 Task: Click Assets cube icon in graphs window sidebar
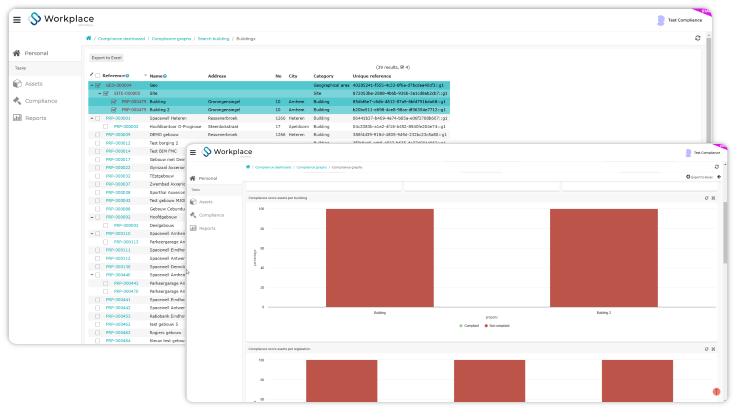click(193, 201)
